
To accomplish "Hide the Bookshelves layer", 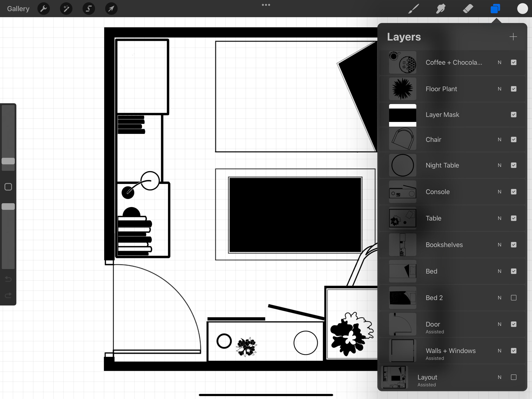I will pos(514,245).
